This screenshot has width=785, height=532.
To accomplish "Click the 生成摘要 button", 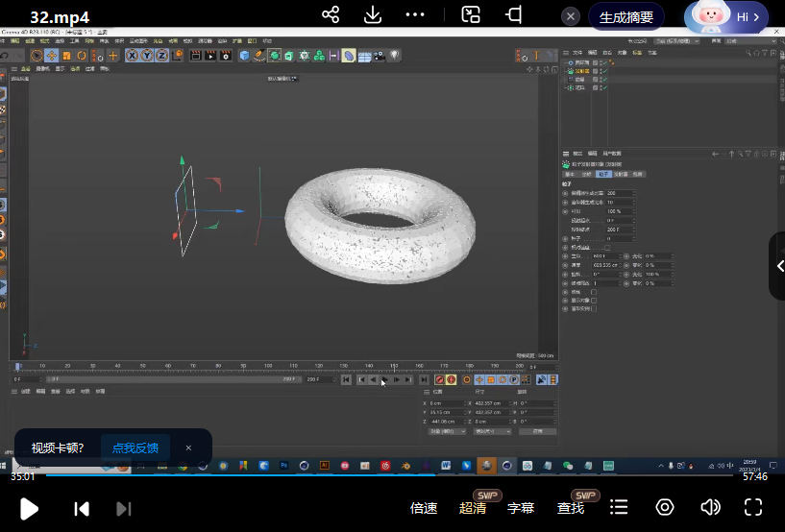I will tap(626, 17).
